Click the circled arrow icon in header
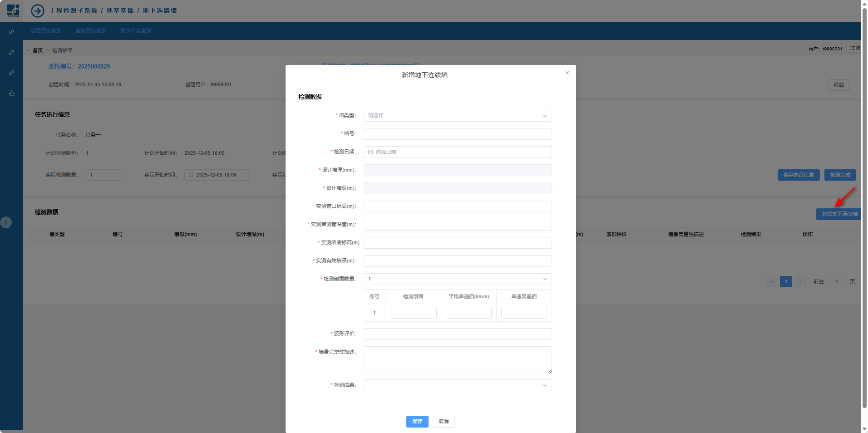Screen dimensions: 868x433 [x=38, y=10]
